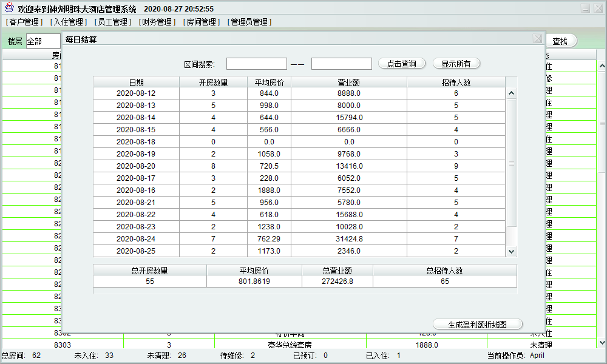607x364 pixels.
Task: Select the 2020-08-21 date cell
Action: 136,202
